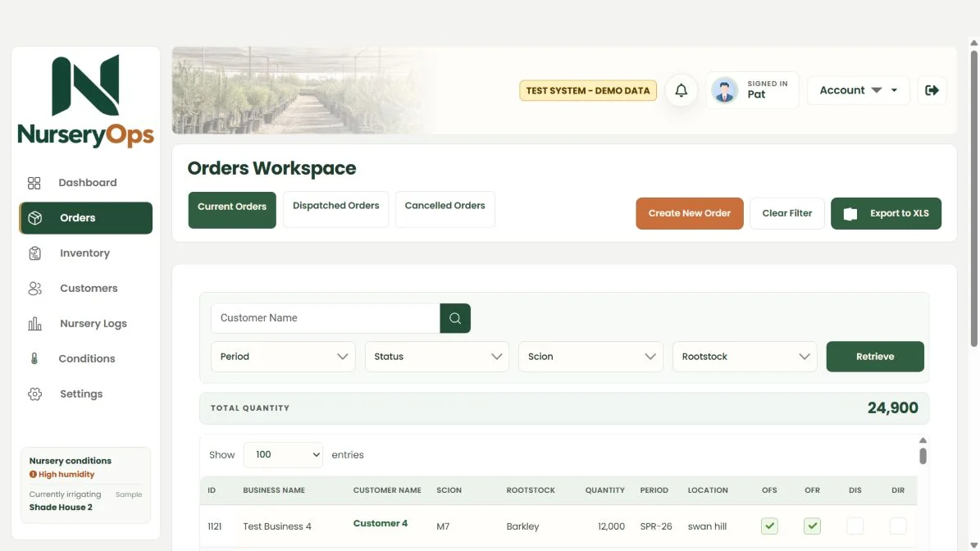Click the High humidity warning icon
The width and height of the screenshot is (980, 551).
[x=33, y=474]
